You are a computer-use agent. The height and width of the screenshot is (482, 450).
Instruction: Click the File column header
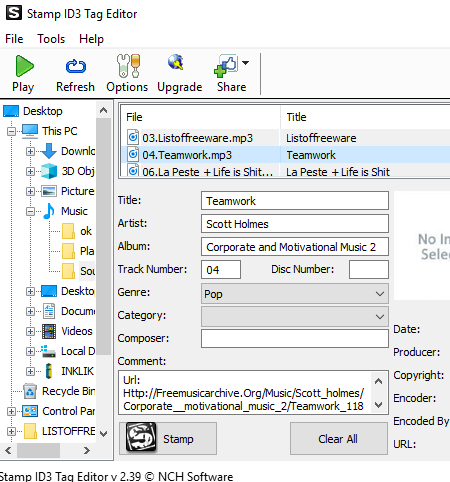(x=200, y=117)
